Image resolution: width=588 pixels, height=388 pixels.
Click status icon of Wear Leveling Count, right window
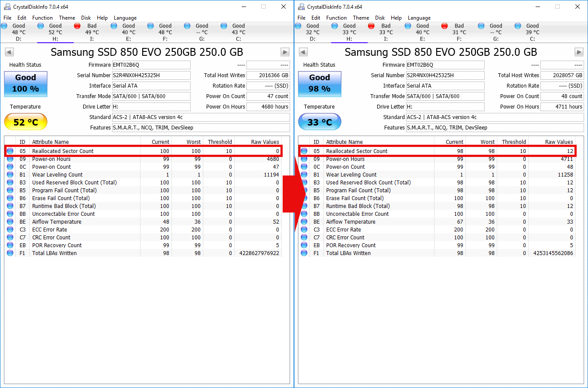tap(304, 175)
